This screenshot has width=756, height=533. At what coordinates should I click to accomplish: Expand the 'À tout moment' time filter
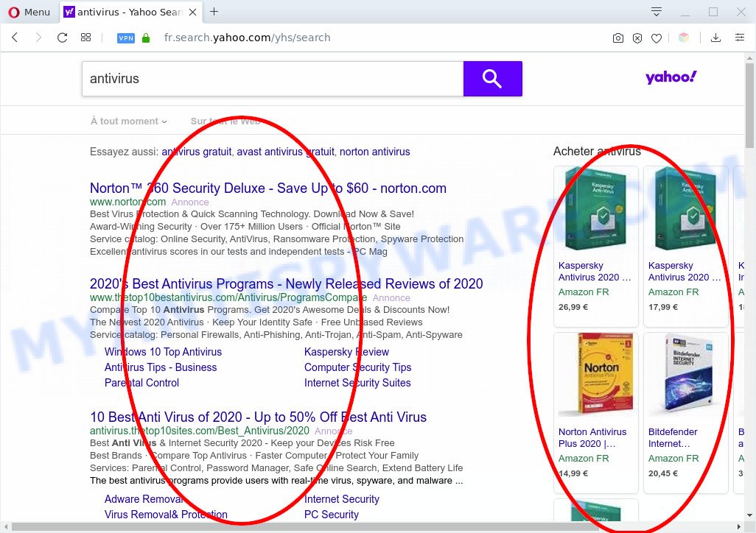pos(129,121)
